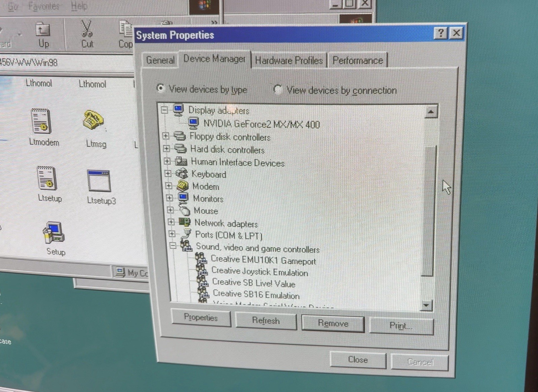Expand the Modem branch

pyautogui.click(x=169, y=185)
